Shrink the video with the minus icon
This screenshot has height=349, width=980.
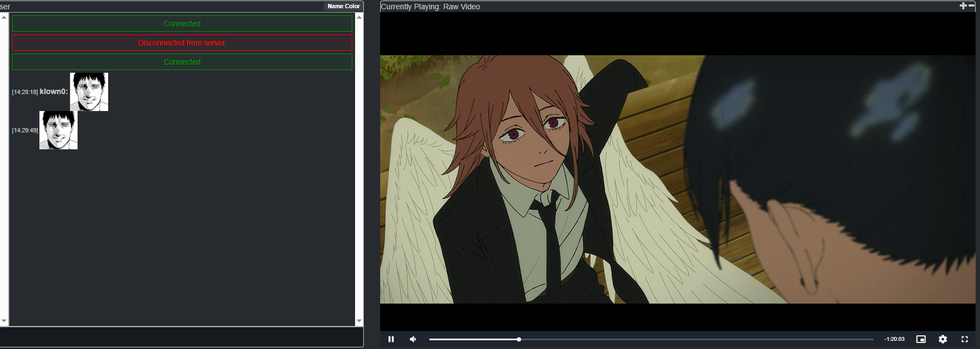pyautogui.click(x=971, y=5)
